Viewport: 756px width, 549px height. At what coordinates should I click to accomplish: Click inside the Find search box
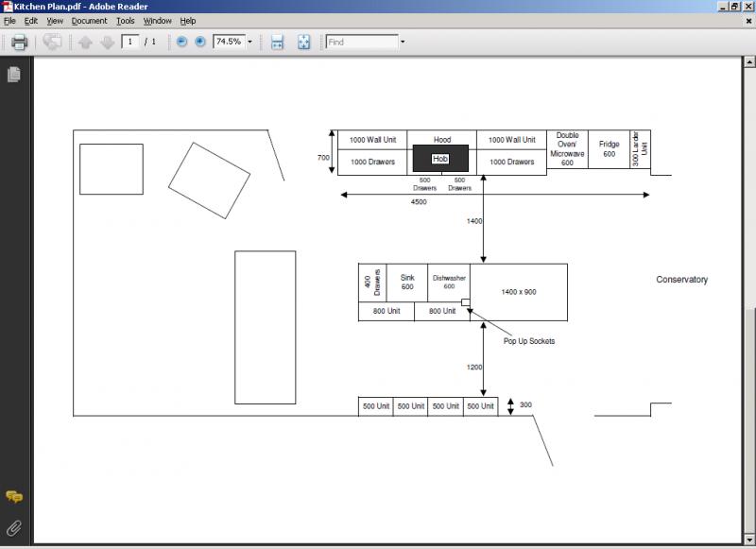[361, 42]
